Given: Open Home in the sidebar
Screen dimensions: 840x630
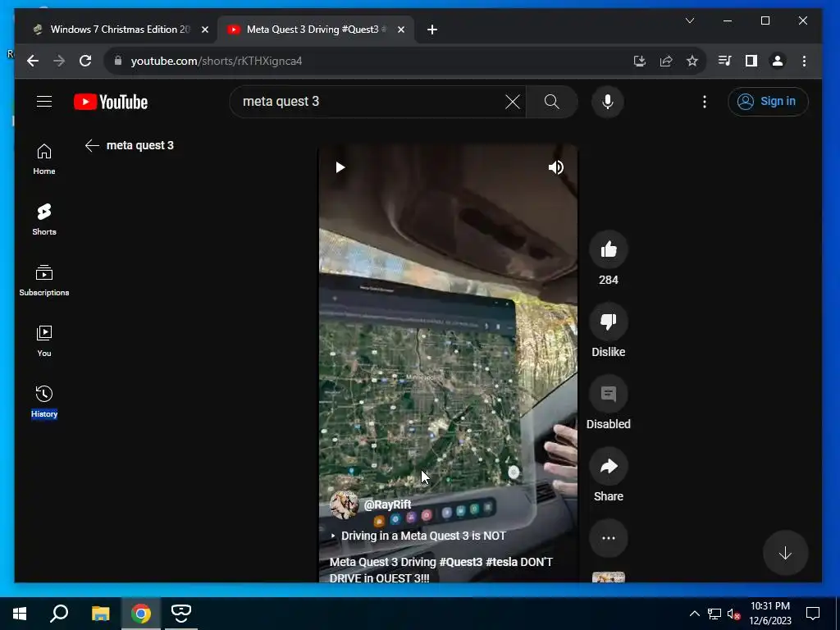Looking at the screenshot, I should [x=44, y=159].
